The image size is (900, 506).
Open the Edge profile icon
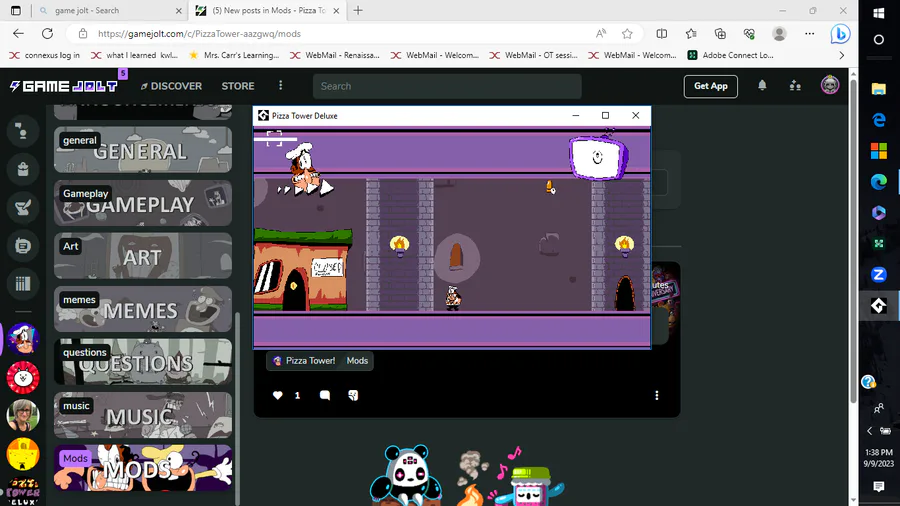tap(779, 34)
